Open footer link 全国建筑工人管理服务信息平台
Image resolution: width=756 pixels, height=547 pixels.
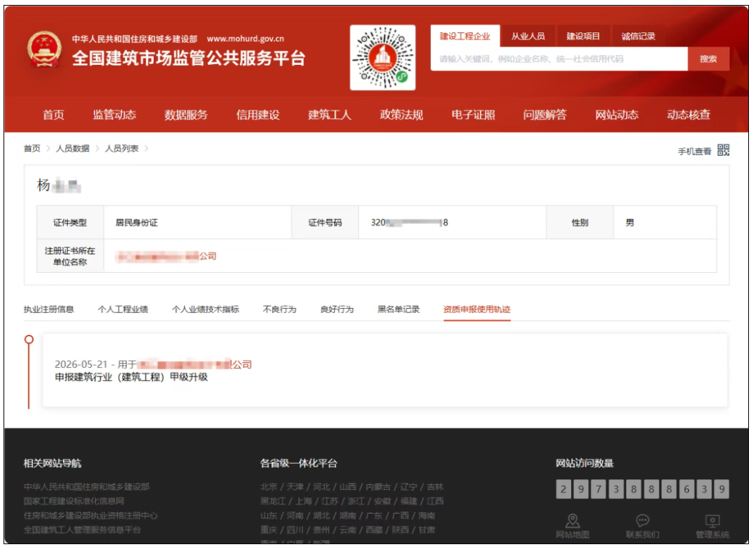[82, 530]
